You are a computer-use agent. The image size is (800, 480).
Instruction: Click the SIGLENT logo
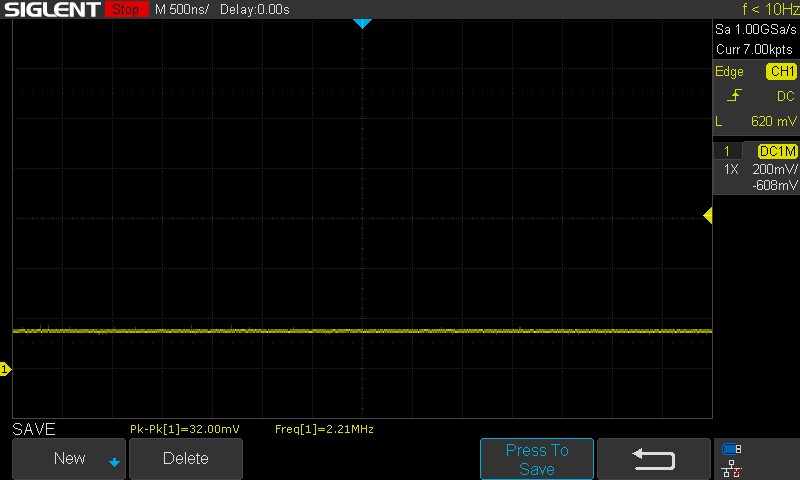click(52, 9)
